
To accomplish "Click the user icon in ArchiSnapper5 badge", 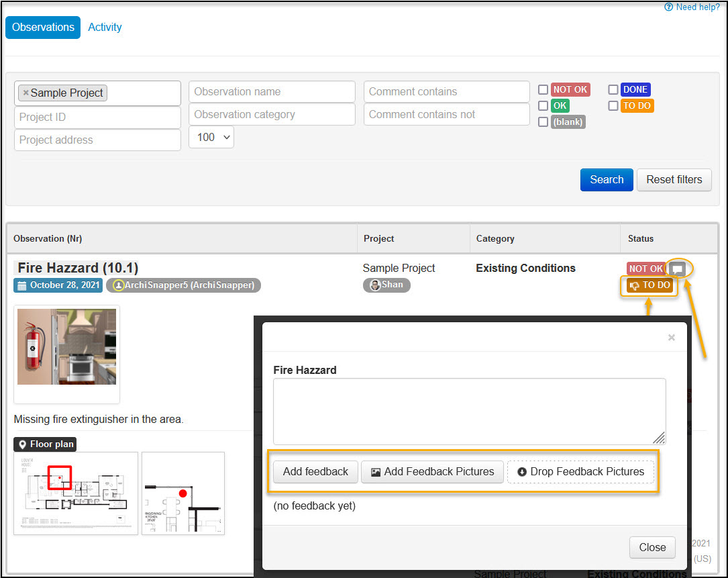I will pyautogui.click(x=118, y=285).
